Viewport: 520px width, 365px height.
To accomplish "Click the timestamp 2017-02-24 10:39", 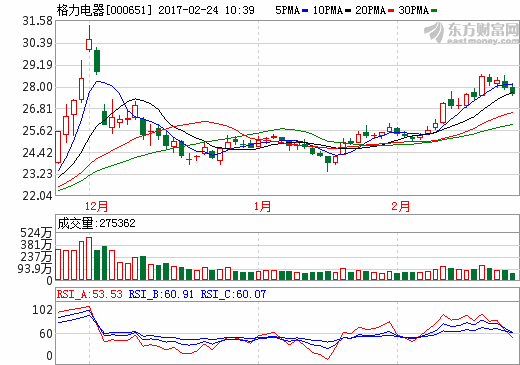I will [206, 10].
